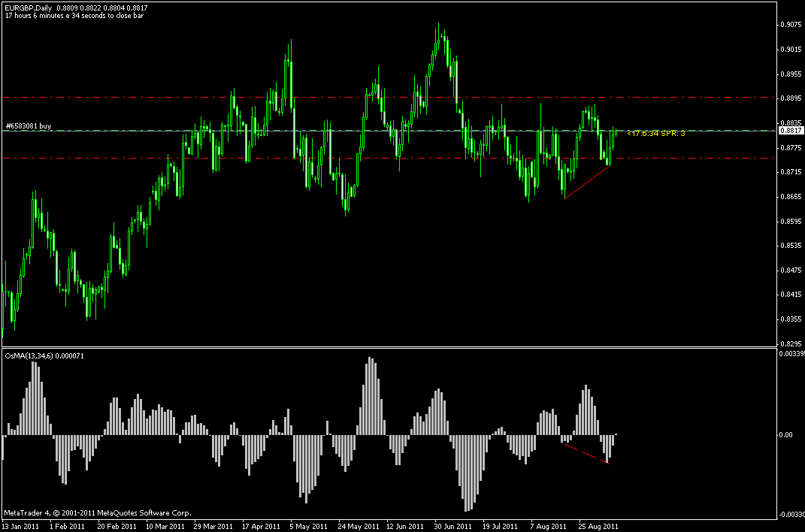The width and height of the screenshot is (805, 532).
Task: Click the 0.9015 price scale label
Action: click(x=791, y=50)
